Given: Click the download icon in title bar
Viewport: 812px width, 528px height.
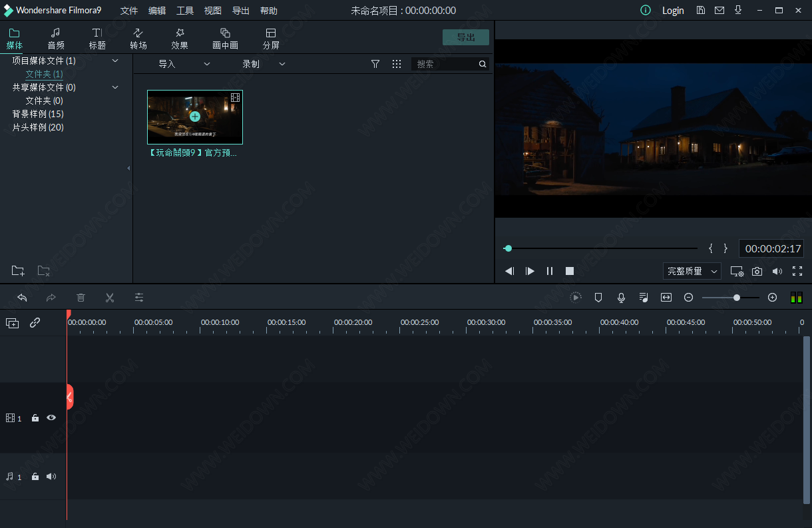Looking at the screenshot, I should (738, 10).
